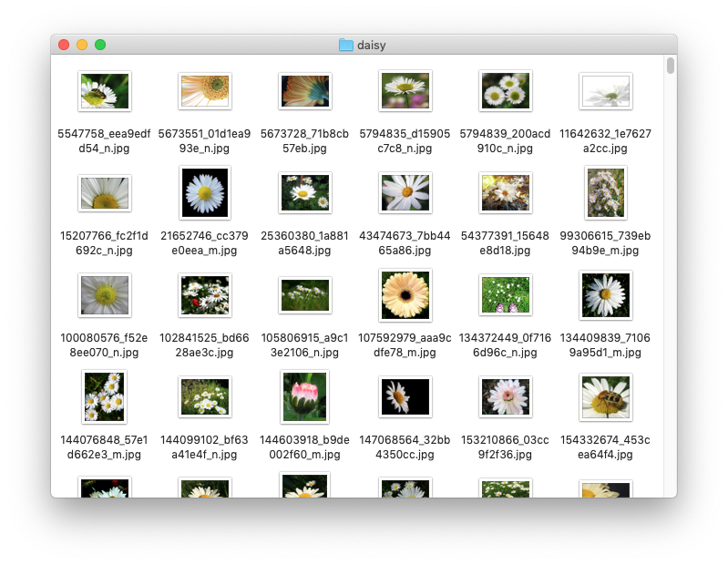Click the 5673551_01d1ea993e_n.jpg image icon

pos(205,91)
